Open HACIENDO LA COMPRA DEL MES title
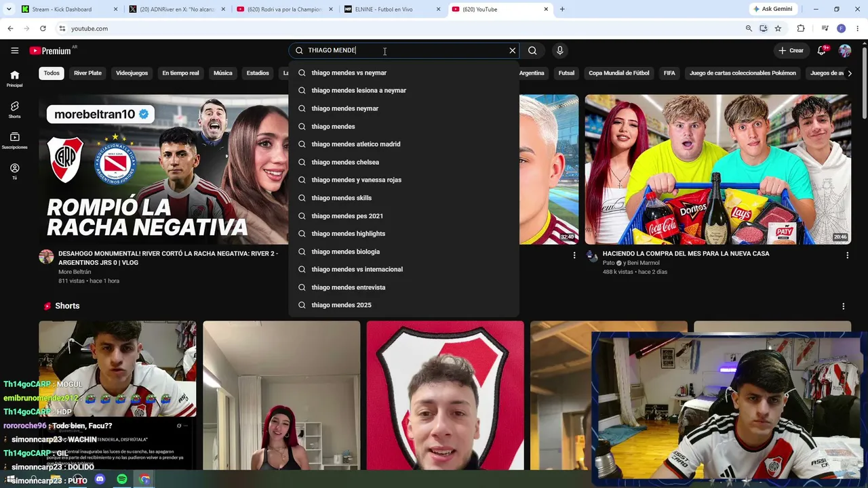868x488 pixels. pyautogui.click(x=686, y=253)
